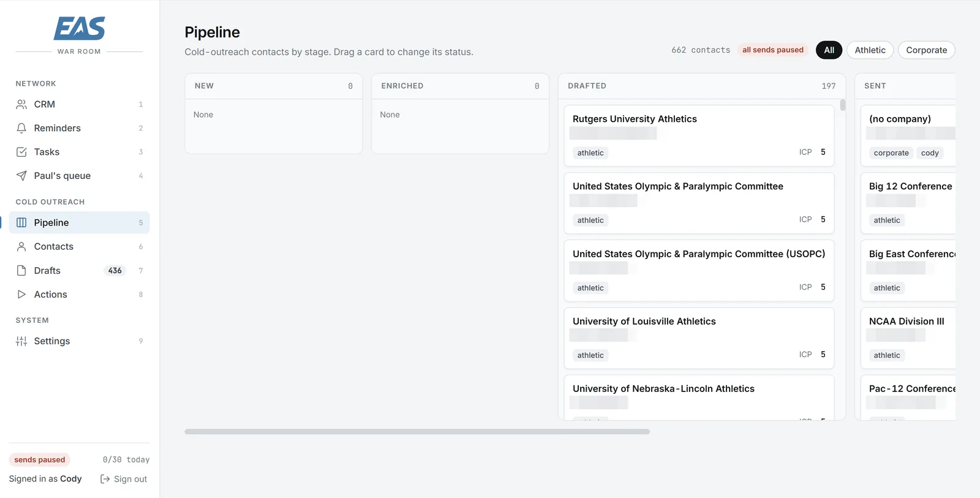Select Contacts in the sidebar
This screenshot has height=498, width=980.
pyautogui.click(x=79, y=246)
